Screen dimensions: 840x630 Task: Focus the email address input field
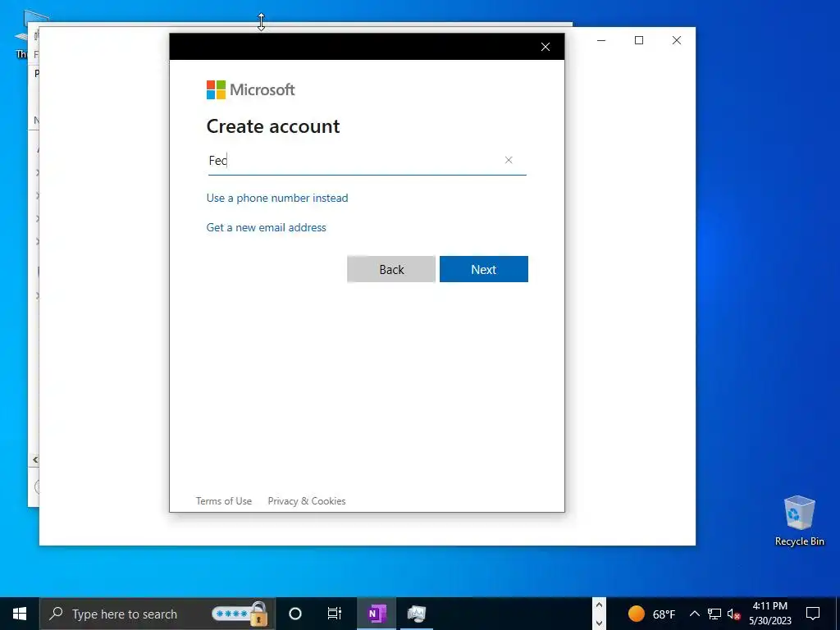(367, 160)
